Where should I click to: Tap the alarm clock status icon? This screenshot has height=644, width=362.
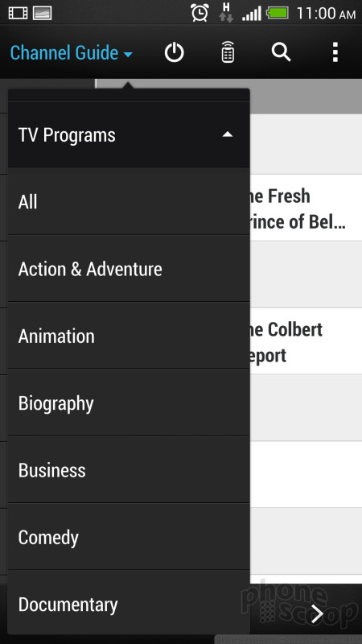pos(200,13)
